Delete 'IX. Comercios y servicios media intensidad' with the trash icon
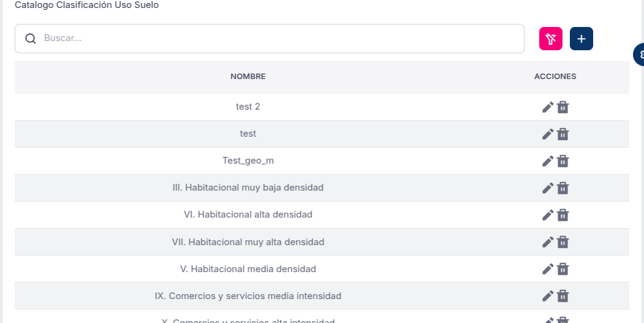Screen dimensions: 644x323 (563, 296)
